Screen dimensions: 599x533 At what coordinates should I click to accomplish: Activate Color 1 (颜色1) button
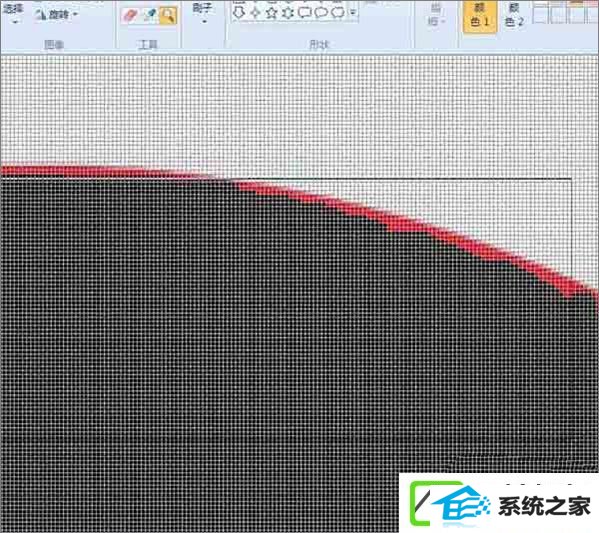tap(480, 16)
